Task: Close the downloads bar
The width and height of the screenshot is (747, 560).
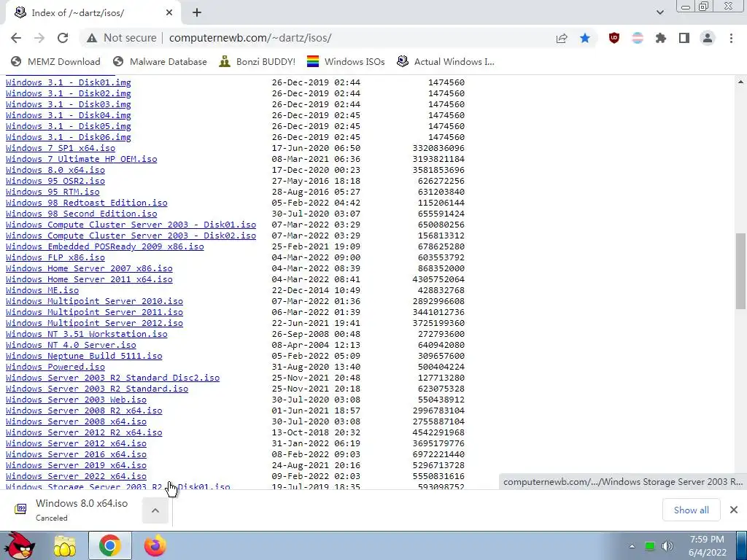Action: point(734,510)
